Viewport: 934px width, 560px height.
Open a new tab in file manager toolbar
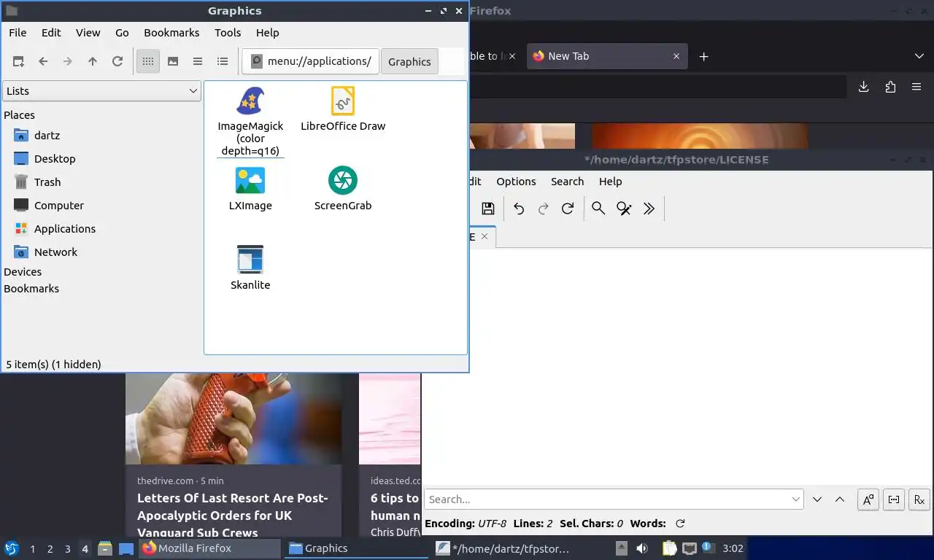tap(18, 61)
